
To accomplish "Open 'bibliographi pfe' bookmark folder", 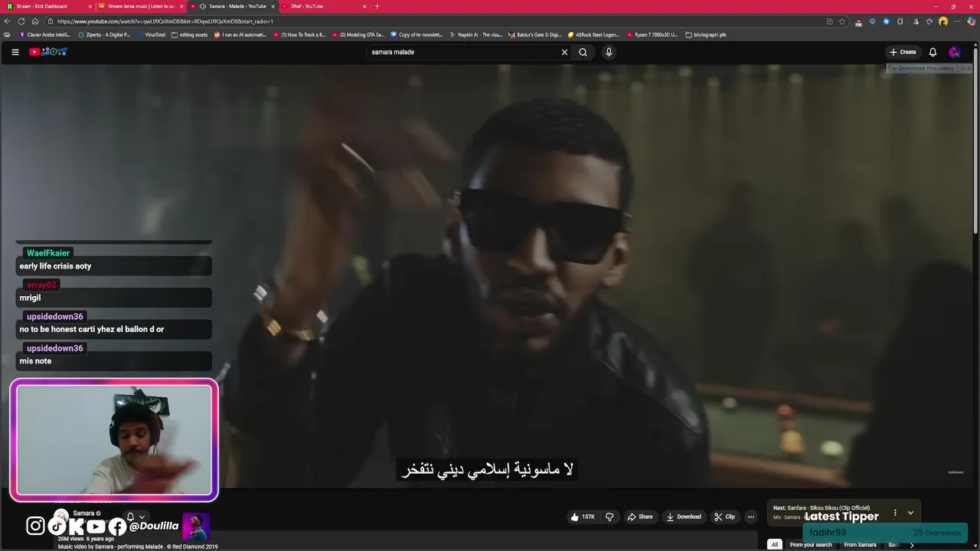I will [x=706, y=34].
